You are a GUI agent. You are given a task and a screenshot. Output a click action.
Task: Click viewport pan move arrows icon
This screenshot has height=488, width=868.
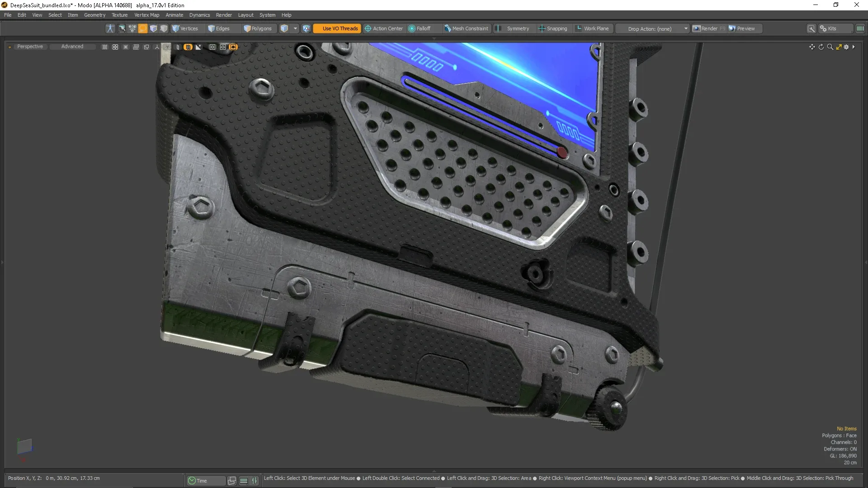coord(812,47)
